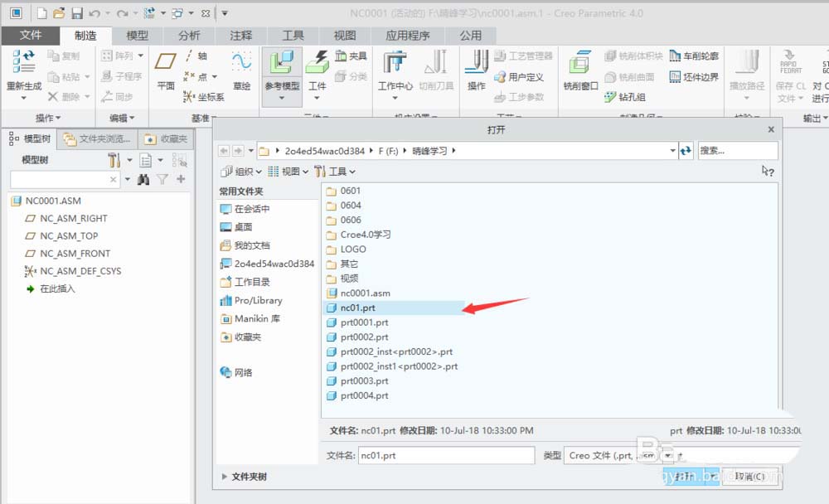
Task: Select NC0001.ASM root in model tree
Action: [x=46, y=201]
